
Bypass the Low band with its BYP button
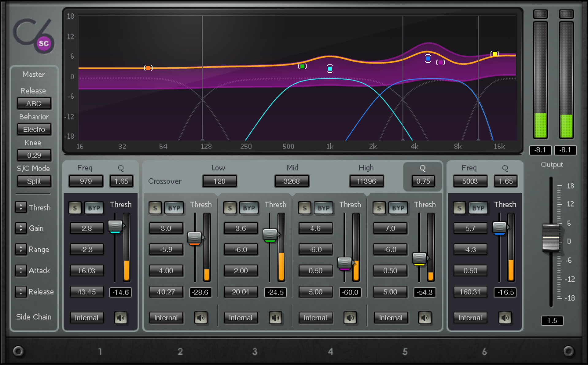tap(174, 208)
